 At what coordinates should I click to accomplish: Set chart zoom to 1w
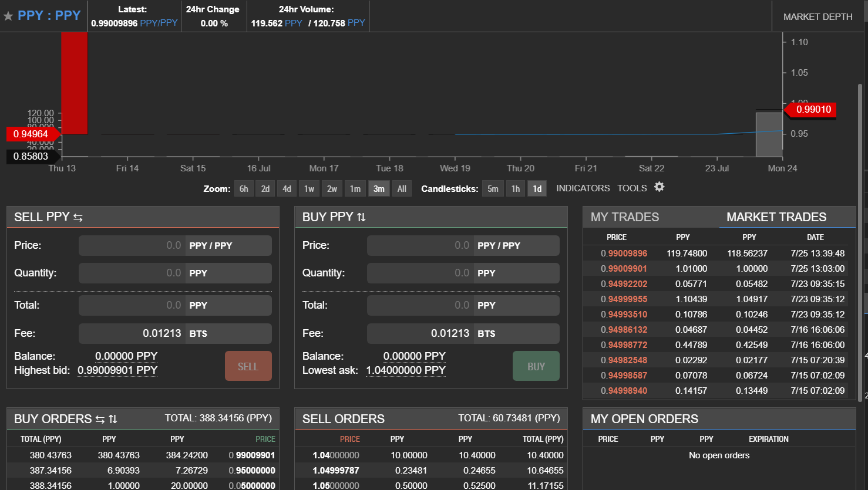pyautogui.click(x=309, y=188)
